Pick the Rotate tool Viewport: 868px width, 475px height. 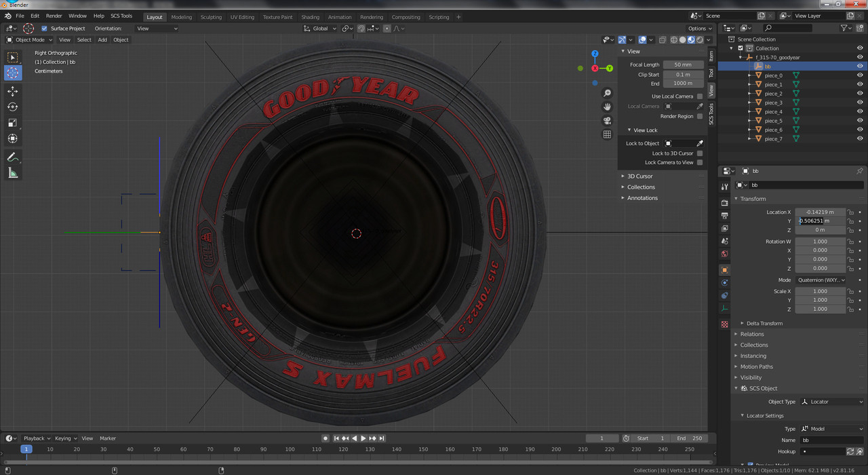coord(13,107)
